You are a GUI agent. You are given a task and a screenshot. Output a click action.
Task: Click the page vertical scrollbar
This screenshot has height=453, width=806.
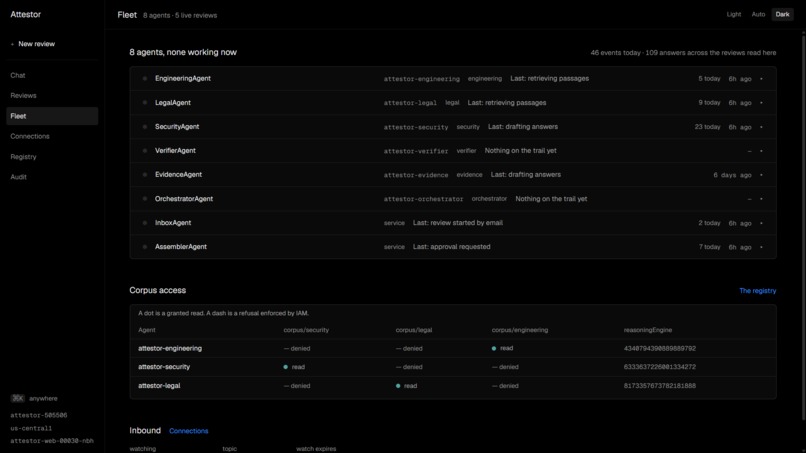point(803,226)
